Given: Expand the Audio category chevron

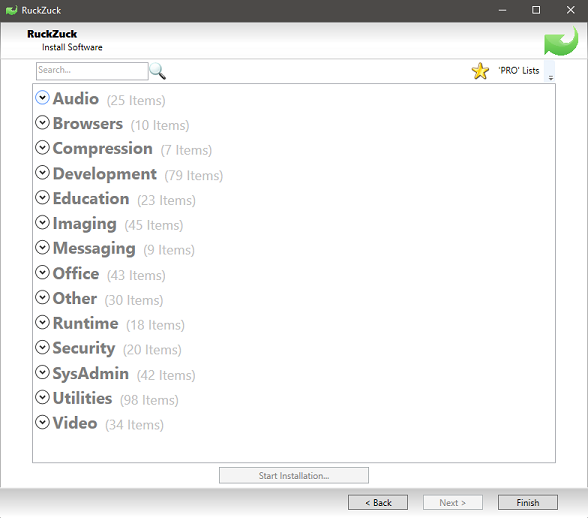Looking at the screenshot, I should (x=42, y=98).
